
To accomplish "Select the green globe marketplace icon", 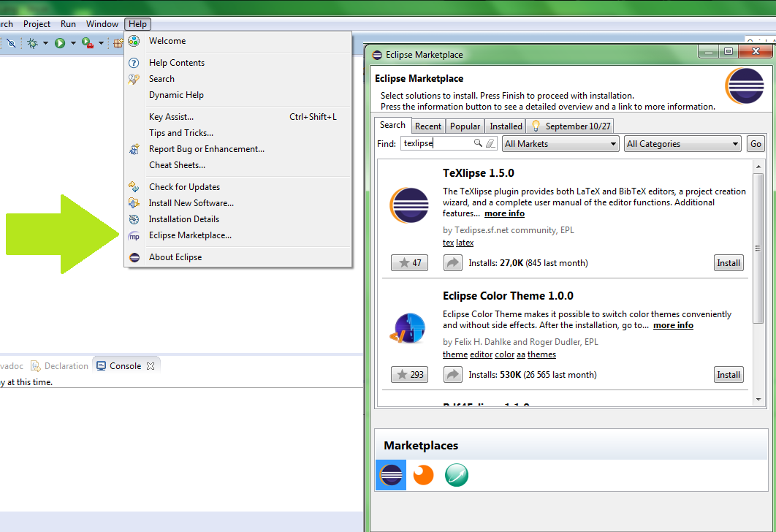I will click(456, 475).
